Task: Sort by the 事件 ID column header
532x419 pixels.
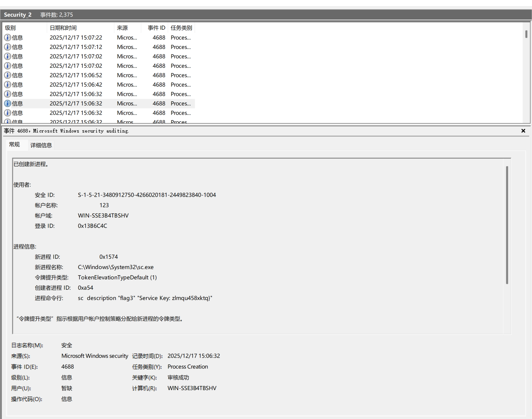Action: coord(154,28)
